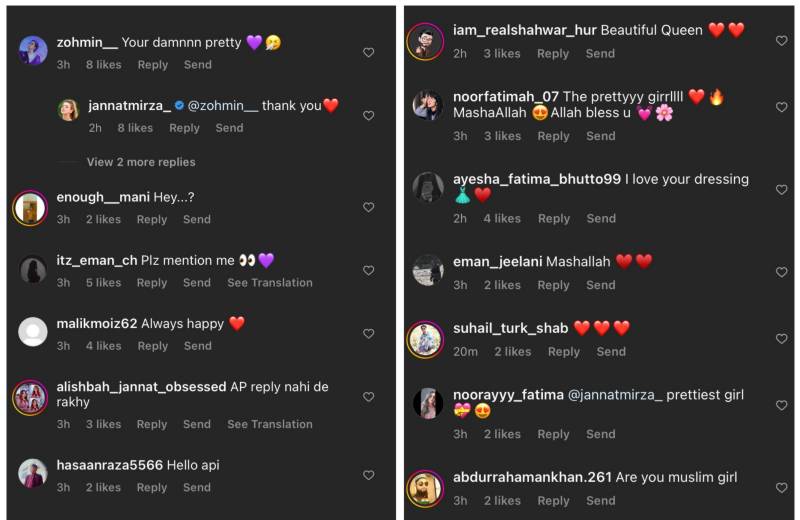See Translation for alishbah_jannat_obsessed's comment

[x=270, y=424]
